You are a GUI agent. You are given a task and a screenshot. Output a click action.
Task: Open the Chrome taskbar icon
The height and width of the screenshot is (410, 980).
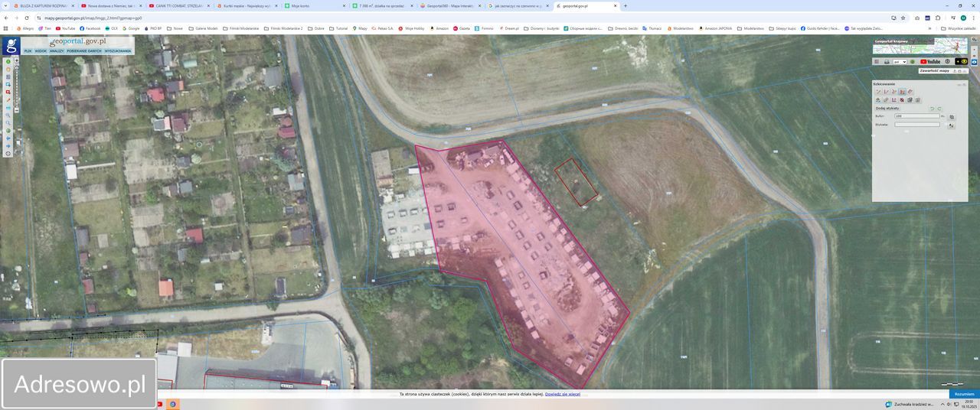tap(173, 404)
